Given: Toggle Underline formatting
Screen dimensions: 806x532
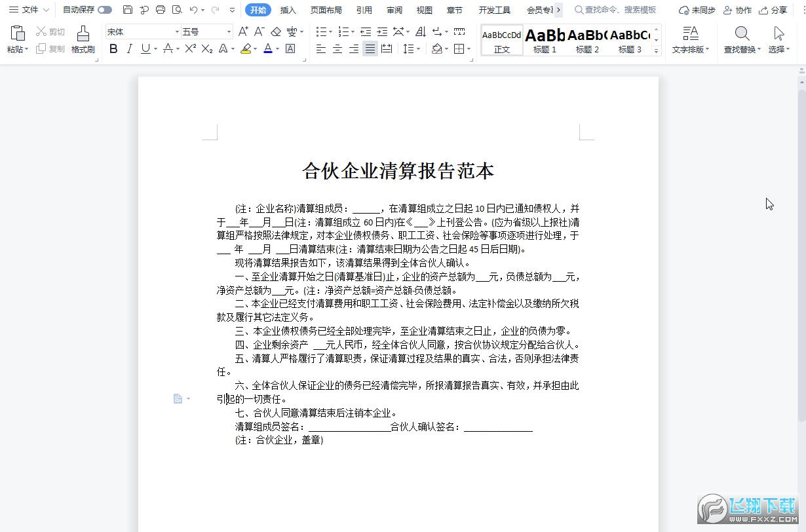Looking at the screenshot, I should (145, 49).
